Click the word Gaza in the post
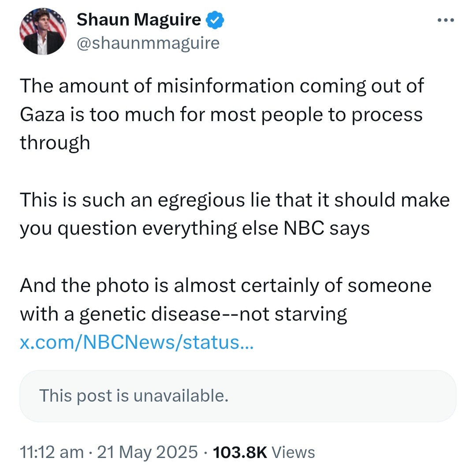Screen dimensions: 476x473 click(x=42, y=115)
